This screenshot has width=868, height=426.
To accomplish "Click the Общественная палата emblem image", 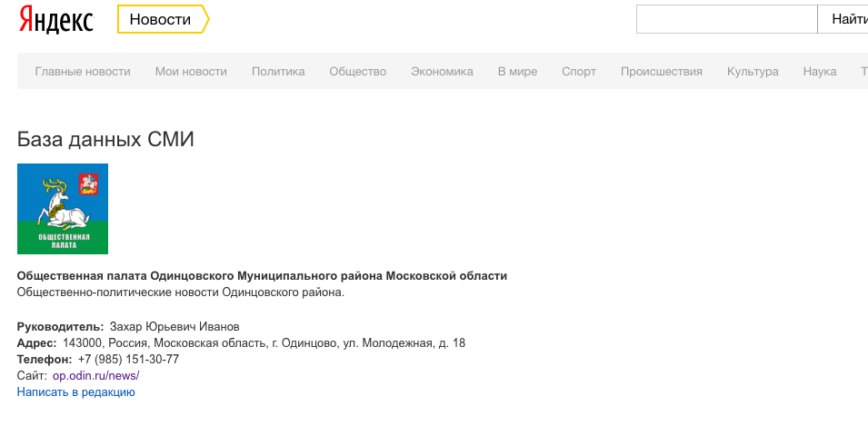I will click(x=63, y=209).
